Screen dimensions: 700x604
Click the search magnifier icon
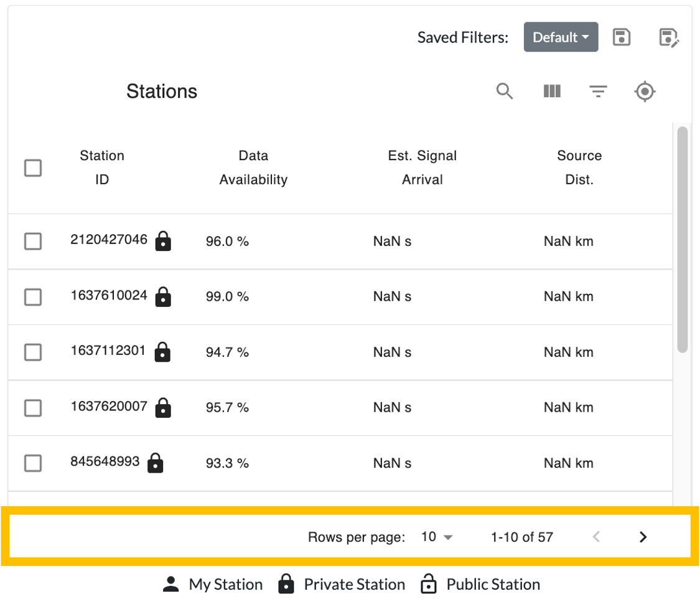pos(505,92)
